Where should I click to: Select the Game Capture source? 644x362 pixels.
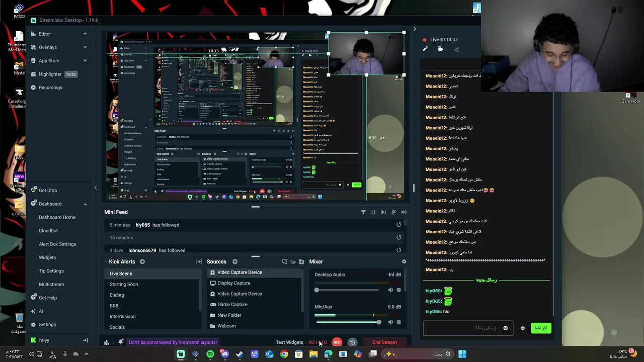(x=232, y=305)
